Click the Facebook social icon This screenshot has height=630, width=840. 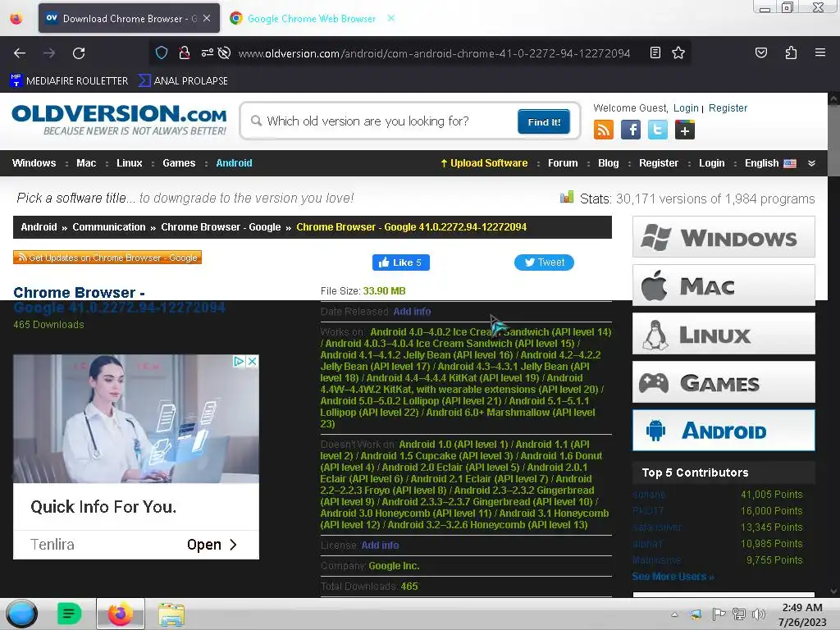click(631, 130)
